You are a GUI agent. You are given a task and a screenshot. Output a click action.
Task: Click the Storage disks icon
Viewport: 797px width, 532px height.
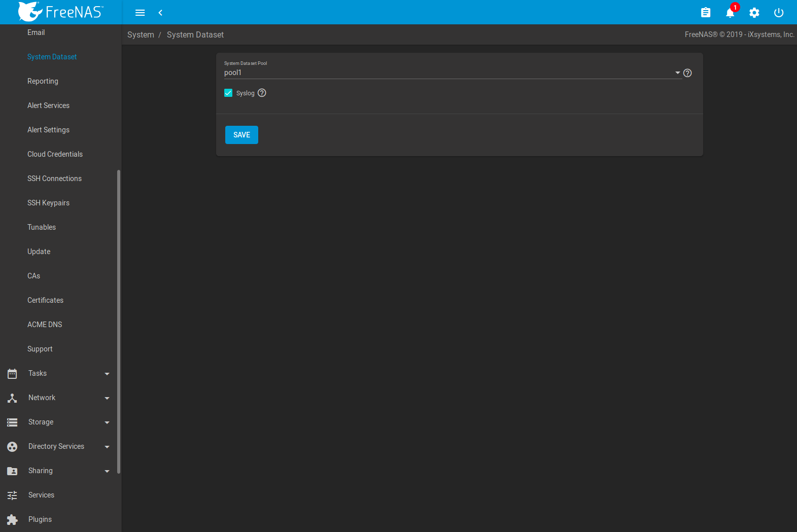12,422
